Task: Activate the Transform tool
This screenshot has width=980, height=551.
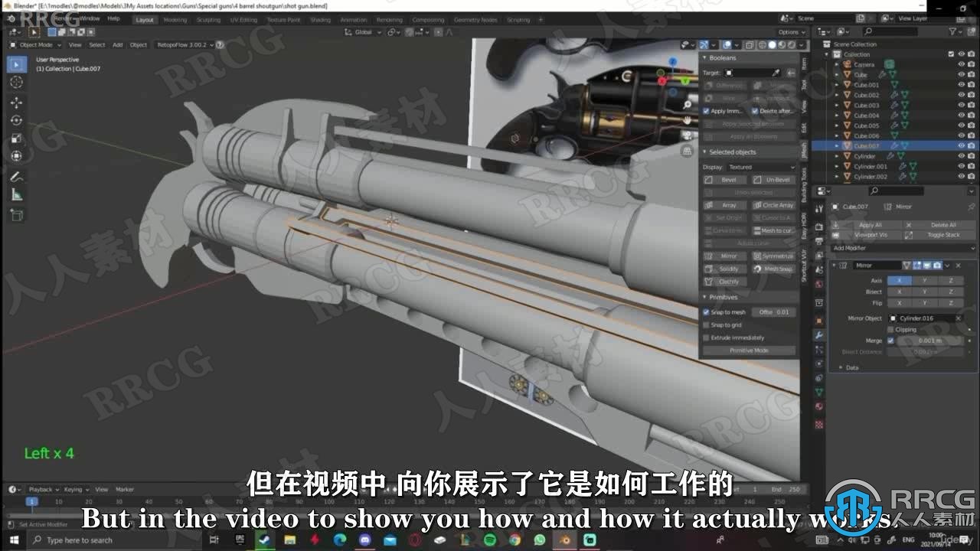Action: 17,155
